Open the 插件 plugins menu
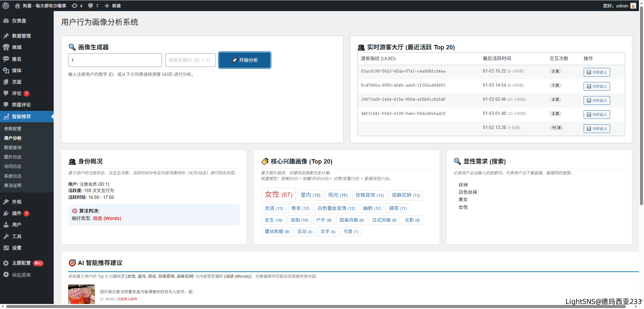644x309 pixels. pos(17,213)
